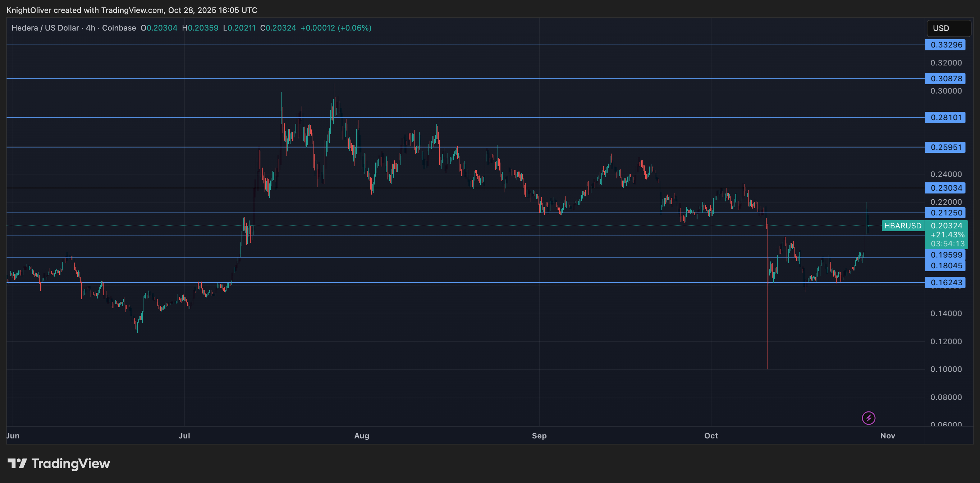Open the USD currency dropdown
980x483 pixels.
[x=948, y=28]
